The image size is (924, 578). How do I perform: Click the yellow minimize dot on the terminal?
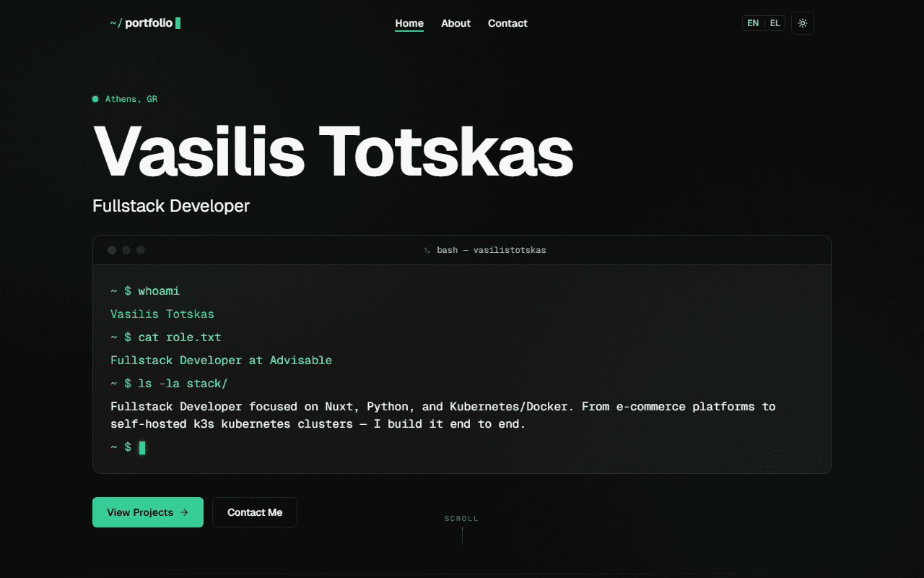click(126, 249)
